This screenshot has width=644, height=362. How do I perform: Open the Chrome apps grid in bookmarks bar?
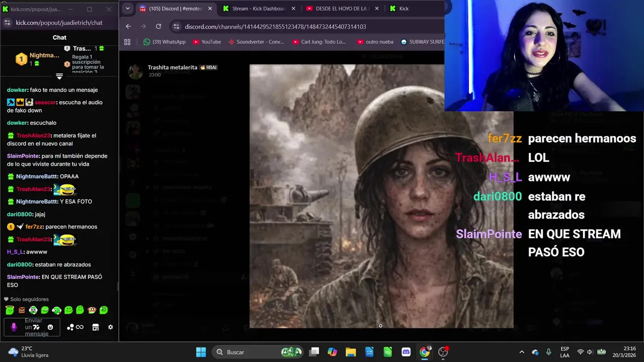pos(127,42)
